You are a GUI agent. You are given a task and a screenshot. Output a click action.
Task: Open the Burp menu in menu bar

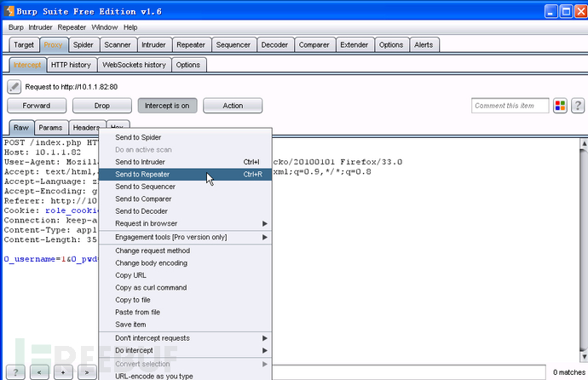(15, 27)
